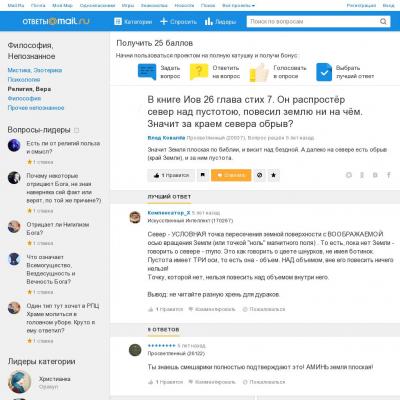Click the thumbs-up '1 Нравится' button

[171, 175]
